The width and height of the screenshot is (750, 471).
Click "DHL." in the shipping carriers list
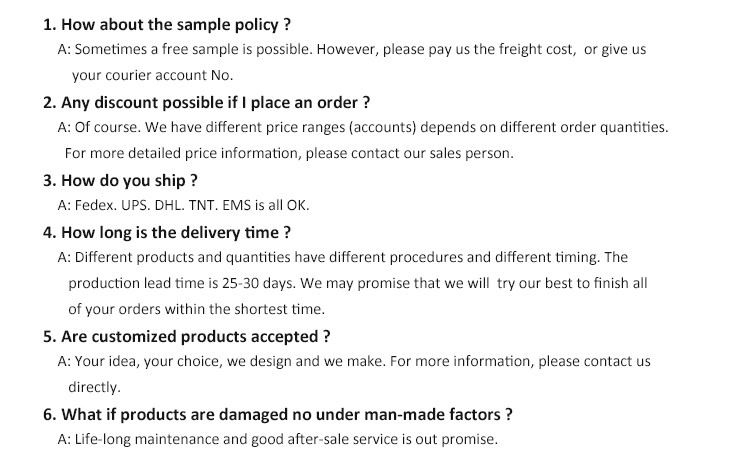(177, 206)
